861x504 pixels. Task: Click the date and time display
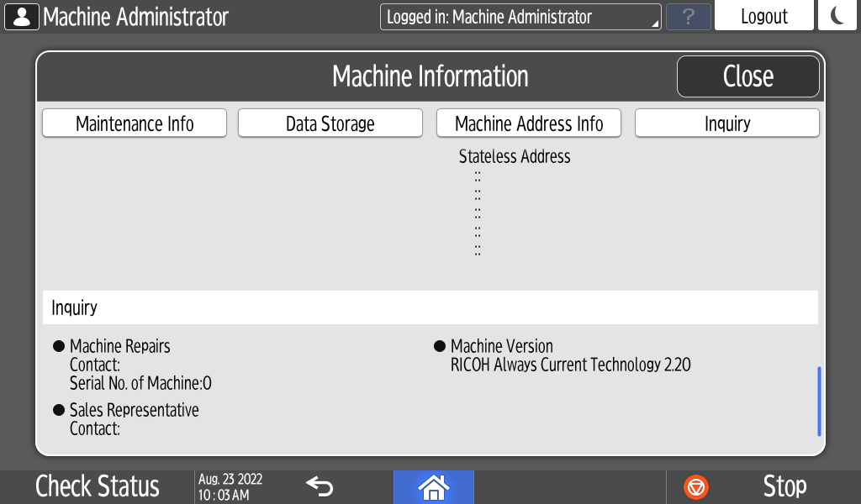pyautogui.click(x=230, y=486)
